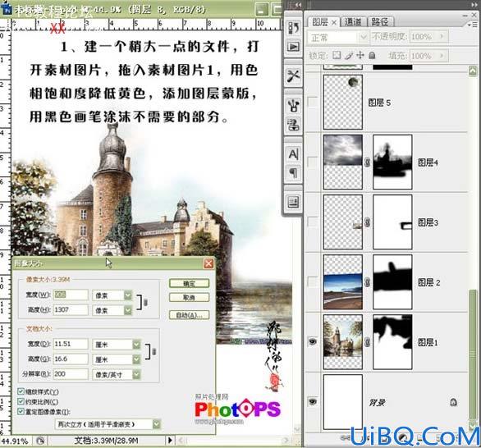Toggle the 缩放样式 checkbox
This screenshot has width=481, height=448.
21,391
